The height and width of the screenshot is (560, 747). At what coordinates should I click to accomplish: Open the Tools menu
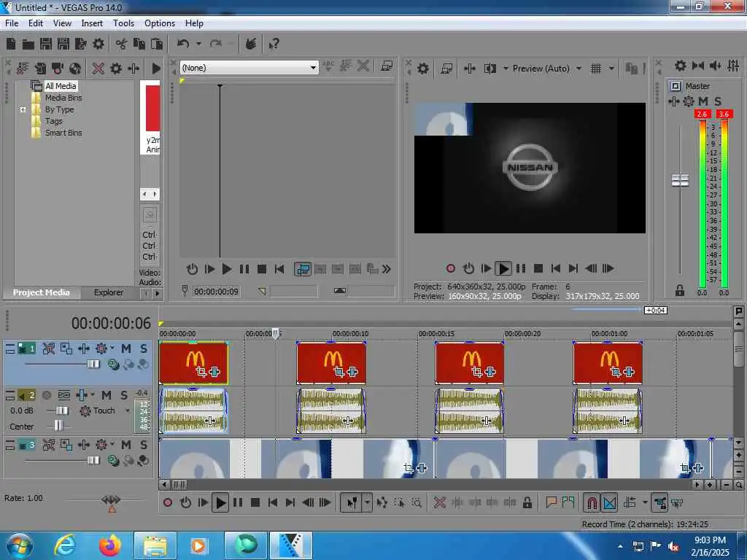(123, 23)
